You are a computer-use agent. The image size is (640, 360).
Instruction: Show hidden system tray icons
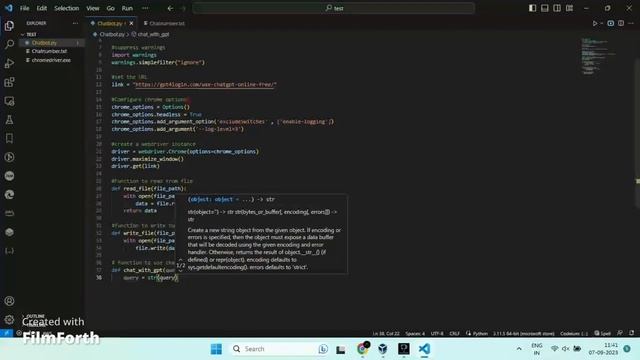[x=519, y=349]
